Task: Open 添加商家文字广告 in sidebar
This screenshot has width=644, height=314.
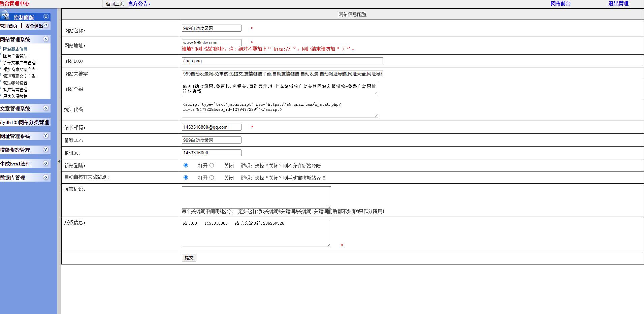Action: [19, 69]
